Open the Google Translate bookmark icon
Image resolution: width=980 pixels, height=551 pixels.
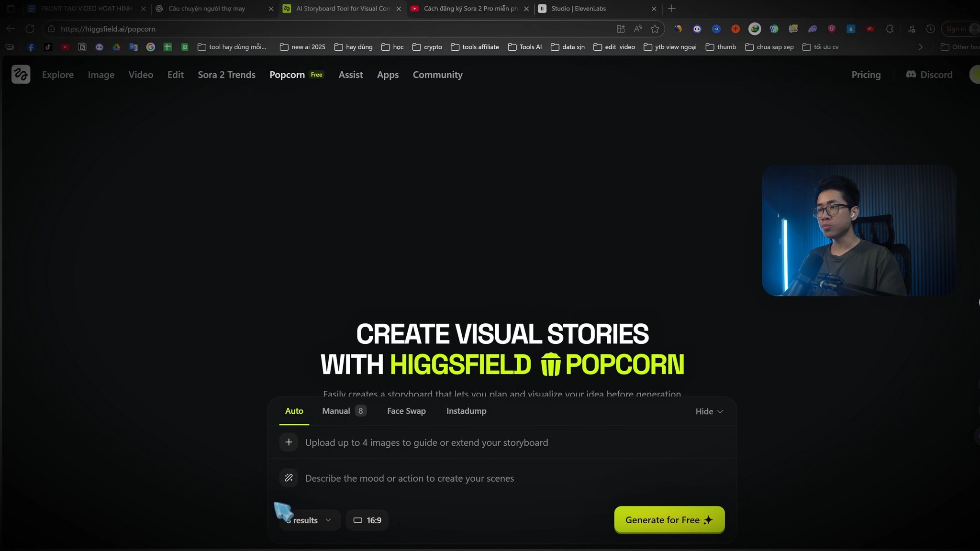(x=134, y=47)
